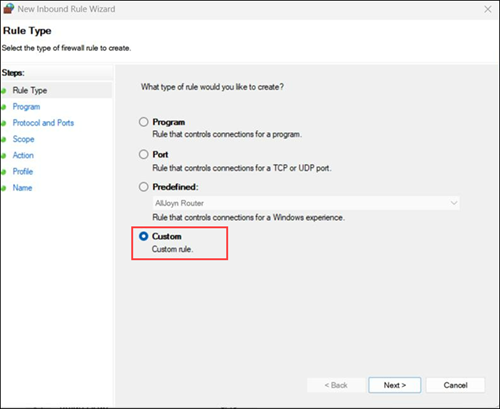Open the Action step link

23,155
